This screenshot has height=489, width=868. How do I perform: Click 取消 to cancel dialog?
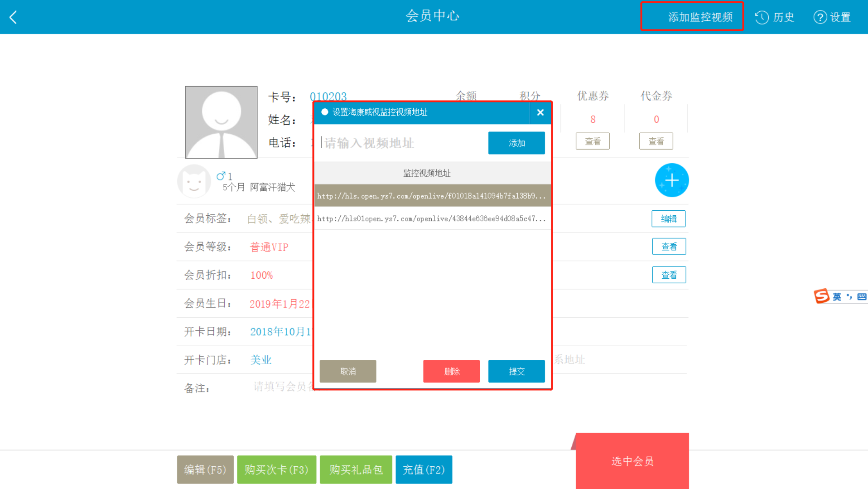coord(347,371)
